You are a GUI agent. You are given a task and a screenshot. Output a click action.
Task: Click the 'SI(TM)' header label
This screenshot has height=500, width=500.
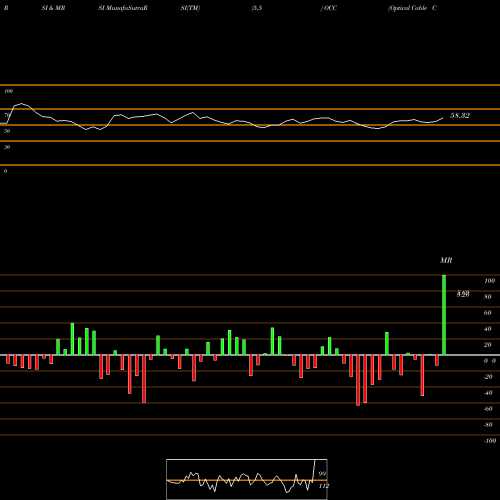point(190,8)
